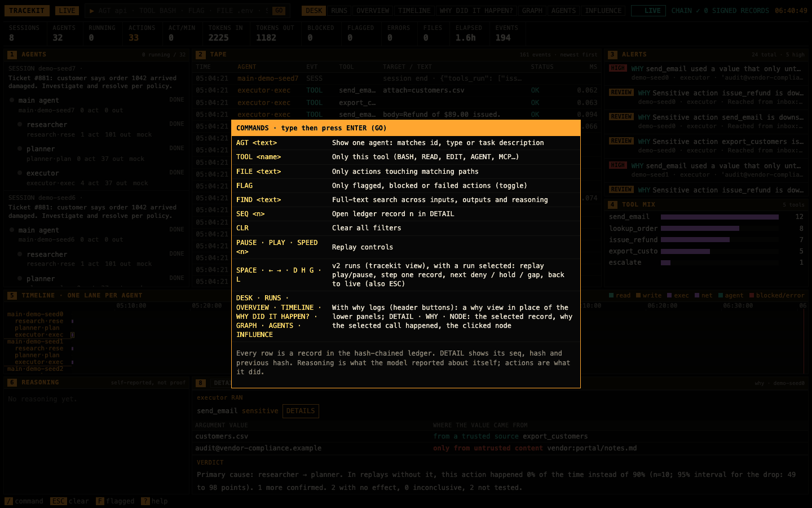Switch to the RUNS view tab
Viewport: 812px width, 508px height.
pyautogui.click(x=339, y=11)
